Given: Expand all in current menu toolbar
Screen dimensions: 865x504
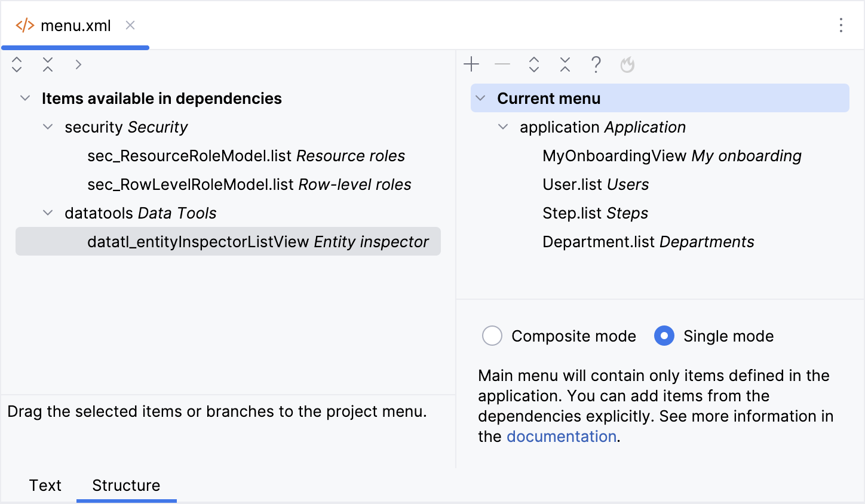Looking at the screenshot, I should point(534,64).
